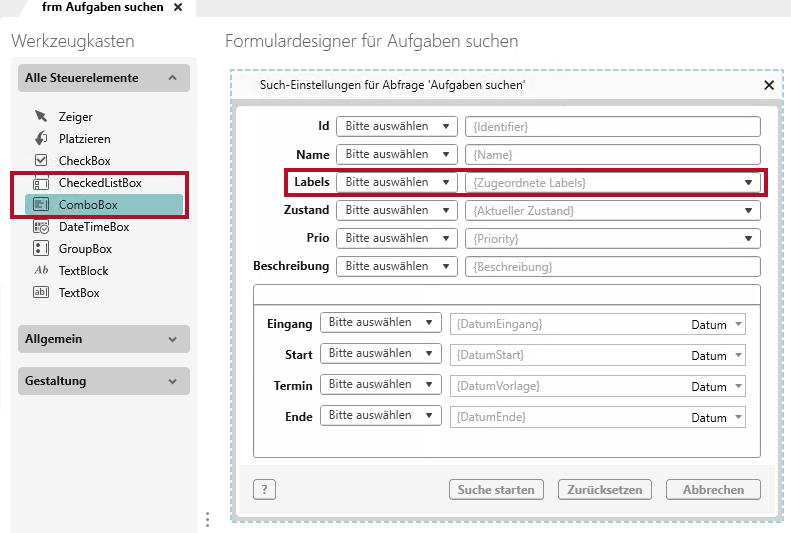Open the Priority combo box
791x533 pixels.
click(x=612, y=239)
